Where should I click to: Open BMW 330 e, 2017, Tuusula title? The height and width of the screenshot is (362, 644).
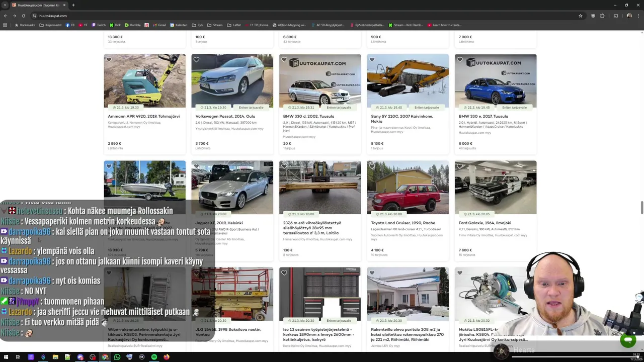(483, 116)
